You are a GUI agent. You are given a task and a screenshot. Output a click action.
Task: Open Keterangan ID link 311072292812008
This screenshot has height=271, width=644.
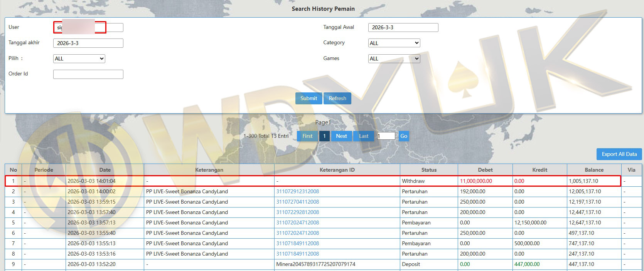click(297, 212)
